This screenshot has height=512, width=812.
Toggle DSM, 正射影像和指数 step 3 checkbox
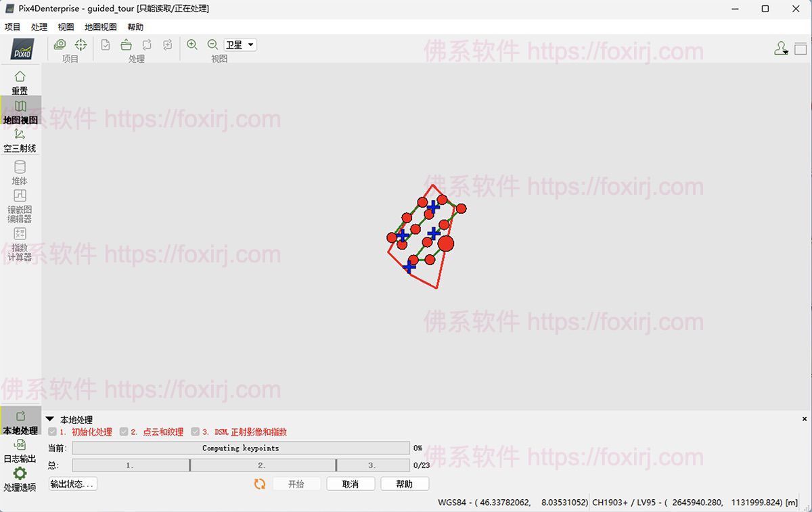pos(196,432)
